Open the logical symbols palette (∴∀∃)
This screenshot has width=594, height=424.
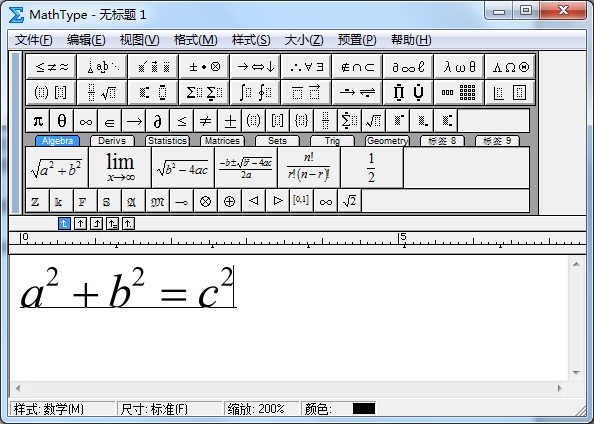tap(306, 67)
